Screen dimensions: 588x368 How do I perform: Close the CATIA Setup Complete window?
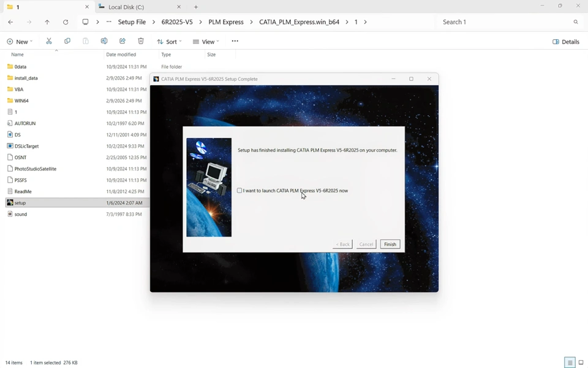[429, 79]
